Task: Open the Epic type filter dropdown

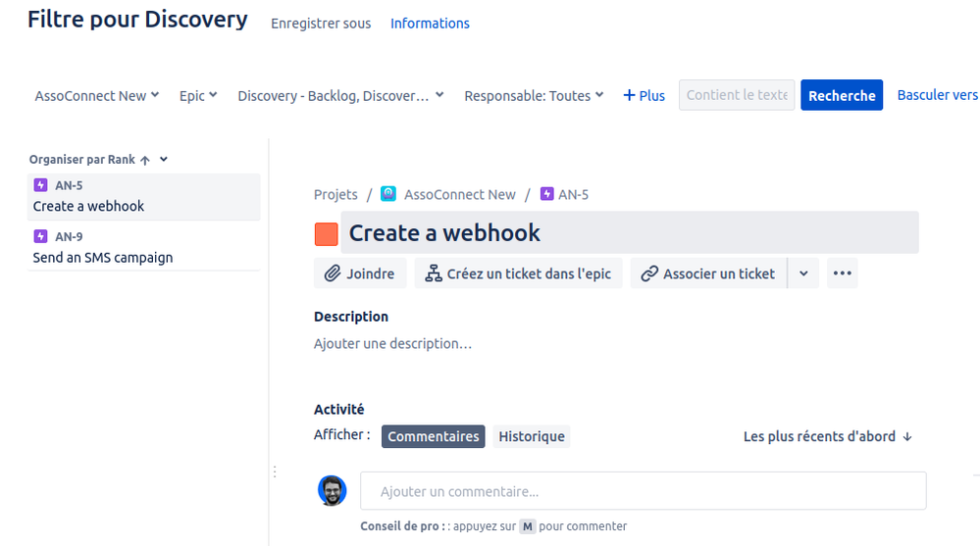Action: [198, 96]
